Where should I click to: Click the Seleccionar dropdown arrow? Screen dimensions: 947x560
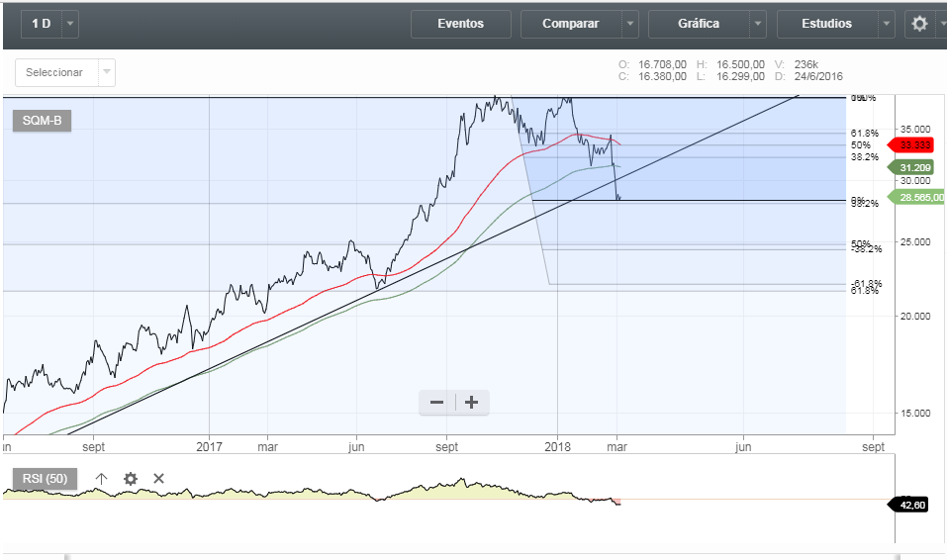[x=107, y=72]
